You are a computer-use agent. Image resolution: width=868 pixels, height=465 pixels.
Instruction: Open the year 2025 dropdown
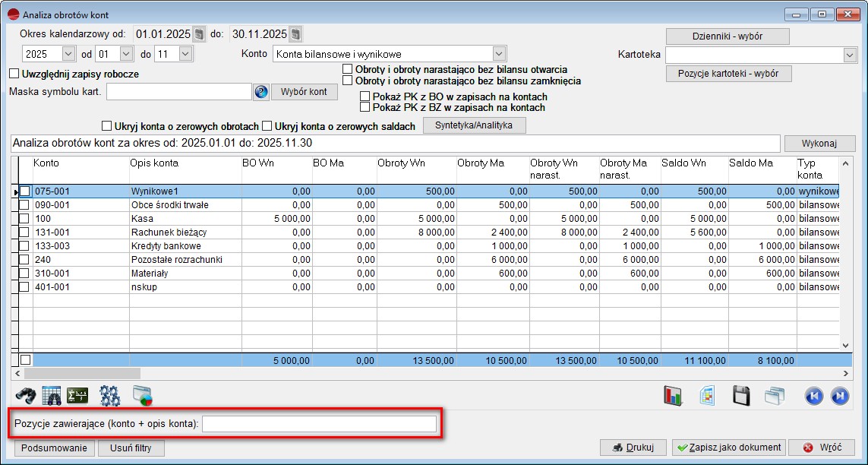click(68, 54)
